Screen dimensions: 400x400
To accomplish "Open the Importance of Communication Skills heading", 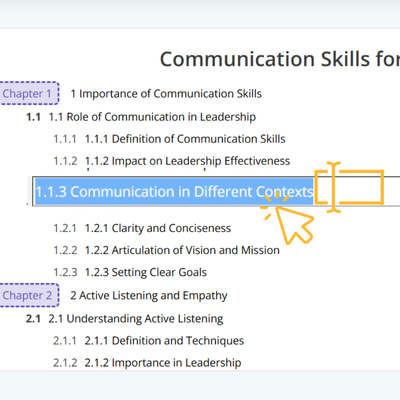I will [166, 94].
